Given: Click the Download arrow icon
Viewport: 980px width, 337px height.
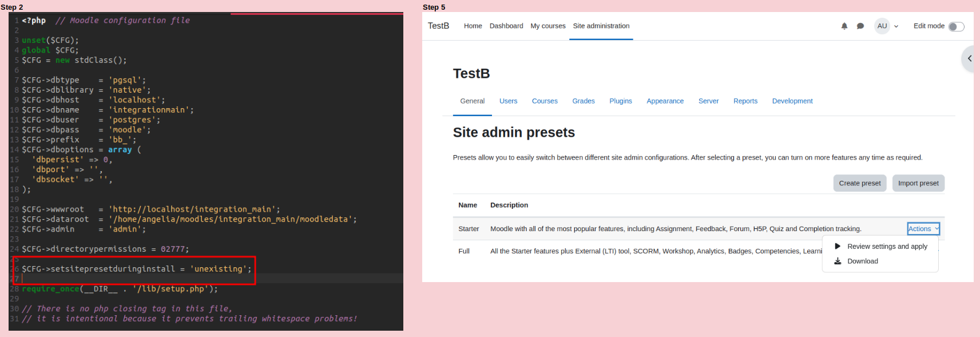Looking at the screenshot, I should (838, 261).
